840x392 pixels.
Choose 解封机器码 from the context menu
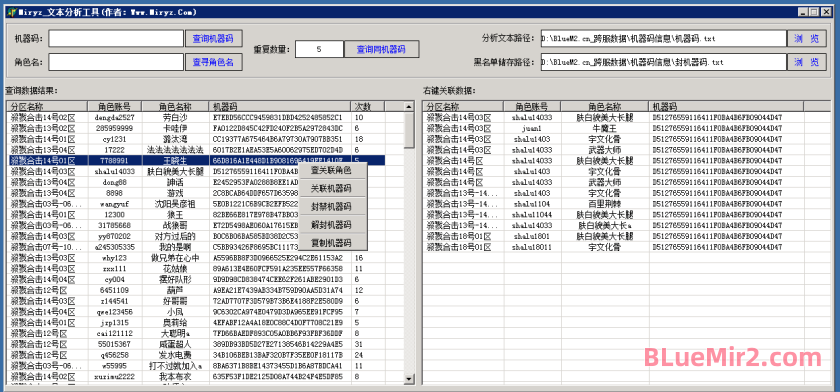(x=331, y=224)
